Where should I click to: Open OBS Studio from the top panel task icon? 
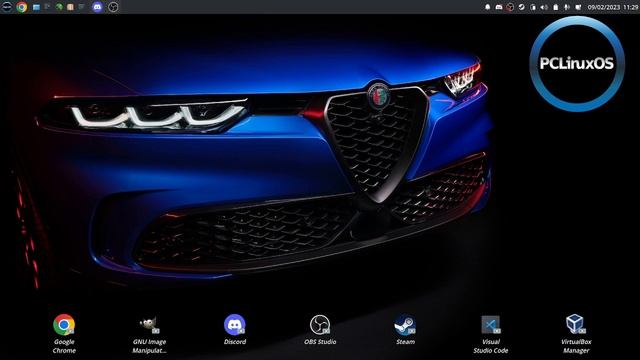pyautogui.click(x=113, y=7)
